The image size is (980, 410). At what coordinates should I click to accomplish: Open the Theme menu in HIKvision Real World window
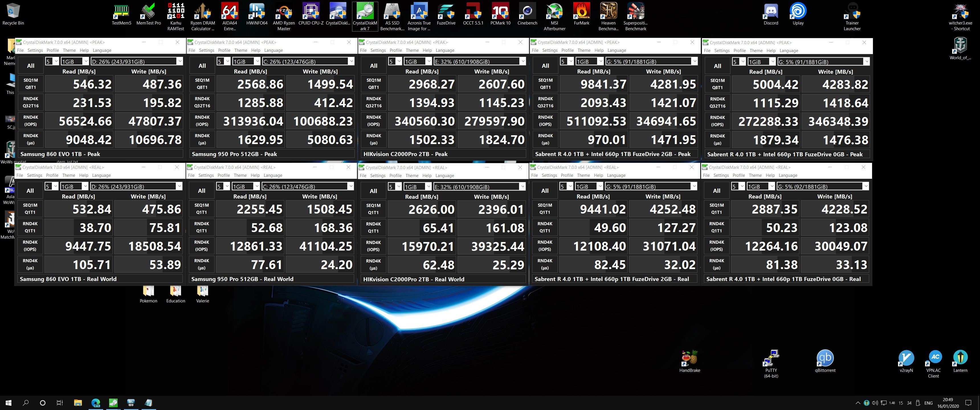412,176
